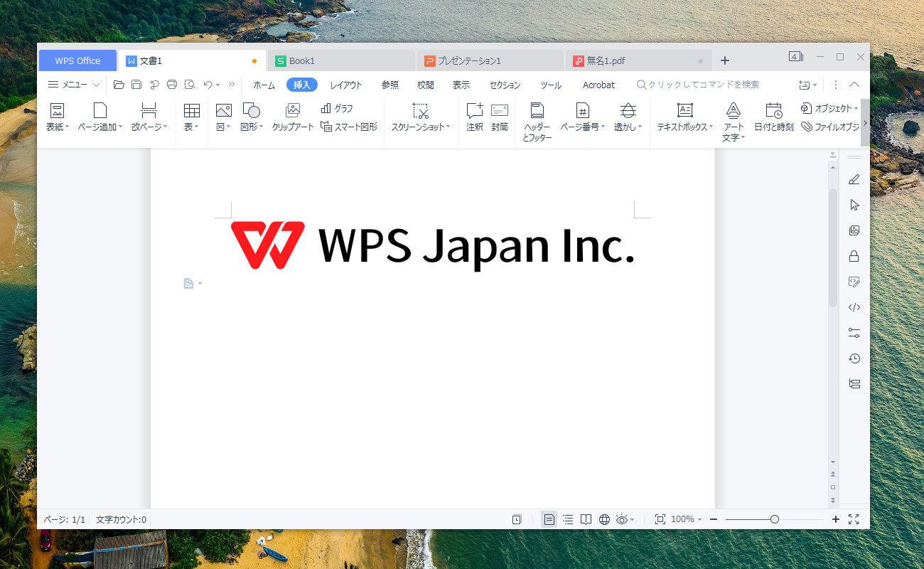Viewport: 924px width, 569px height.
Task: Insert 日付と時刻 date and time
Action: click(x=774, y=117)
